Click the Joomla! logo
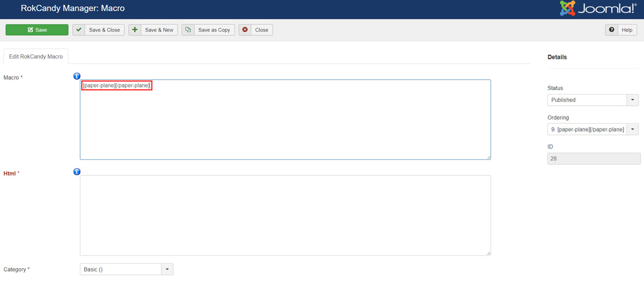The width and height of the screenshot is (644, 282). [598, 8]
